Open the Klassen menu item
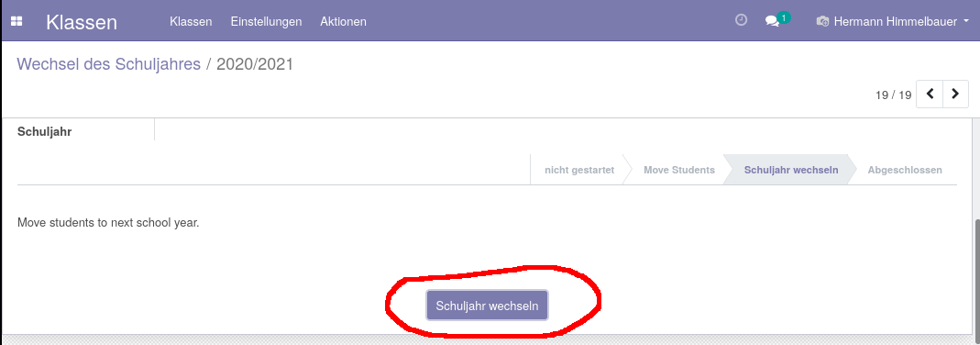The width and height of the screenshot is (980, 345). click(191, 21)
